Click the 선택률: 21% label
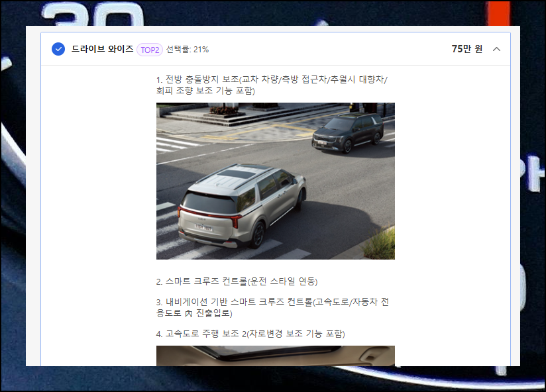The image size is (546, 392). [188, 50]
